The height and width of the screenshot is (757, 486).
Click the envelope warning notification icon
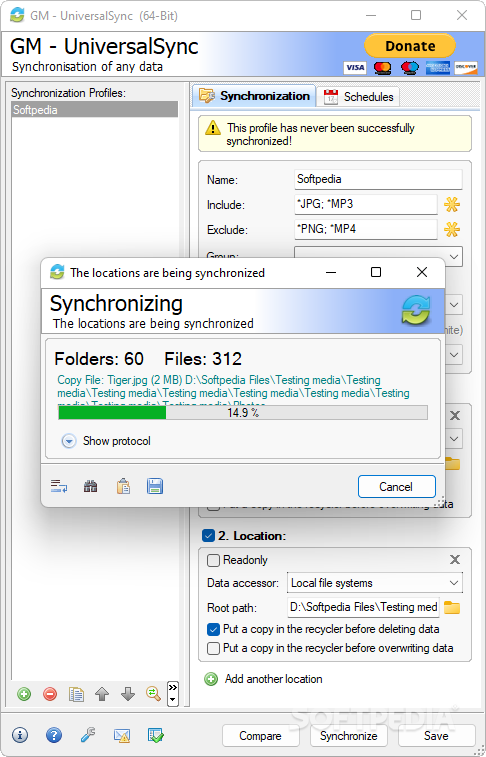tap(122, 735)
